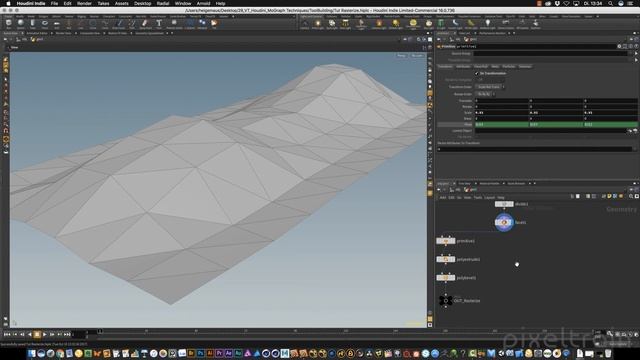
Task: Switch to the Render View tab
Action: tap(63, 33)
